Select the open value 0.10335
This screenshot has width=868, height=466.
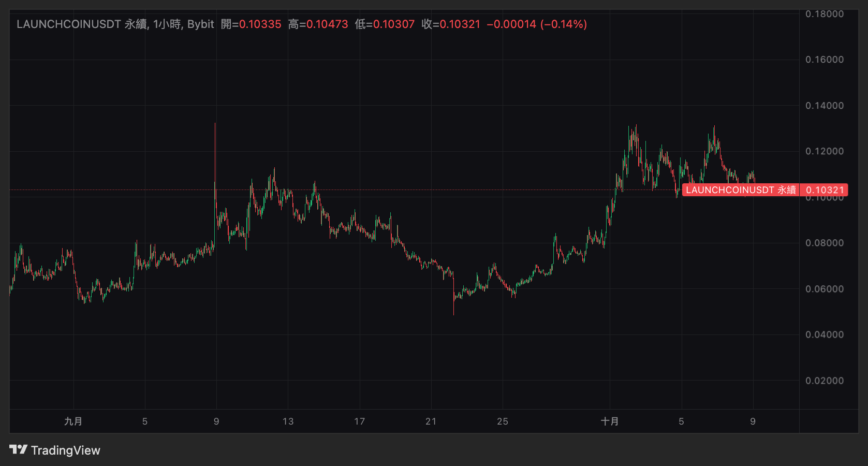[x=260, y=24]
